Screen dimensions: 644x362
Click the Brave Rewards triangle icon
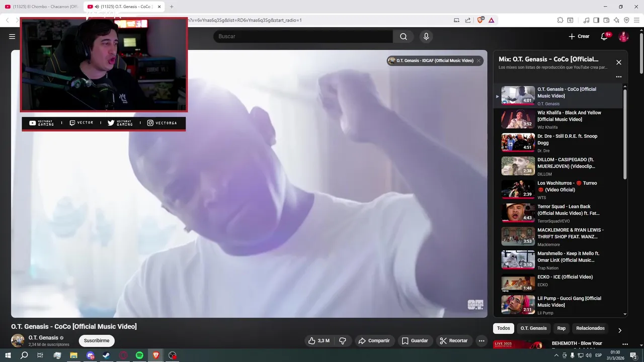coord(491,20)
